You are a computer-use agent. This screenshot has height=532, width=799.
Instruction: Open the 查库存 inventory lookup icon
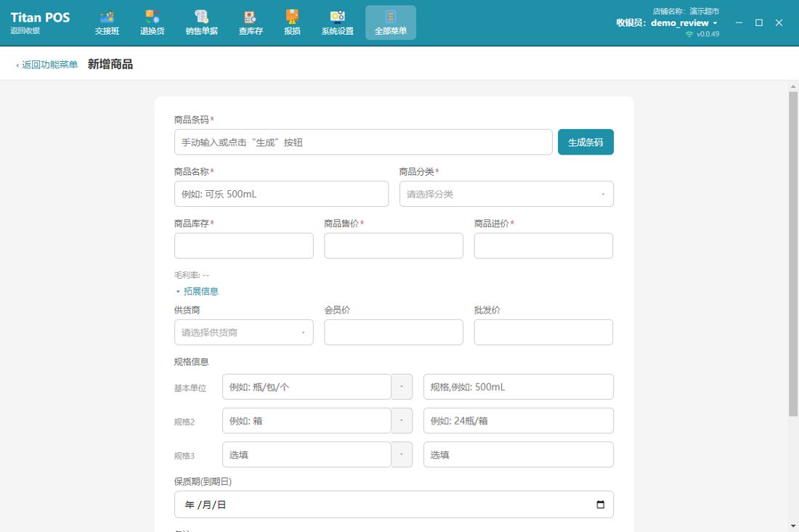(251, 23)
